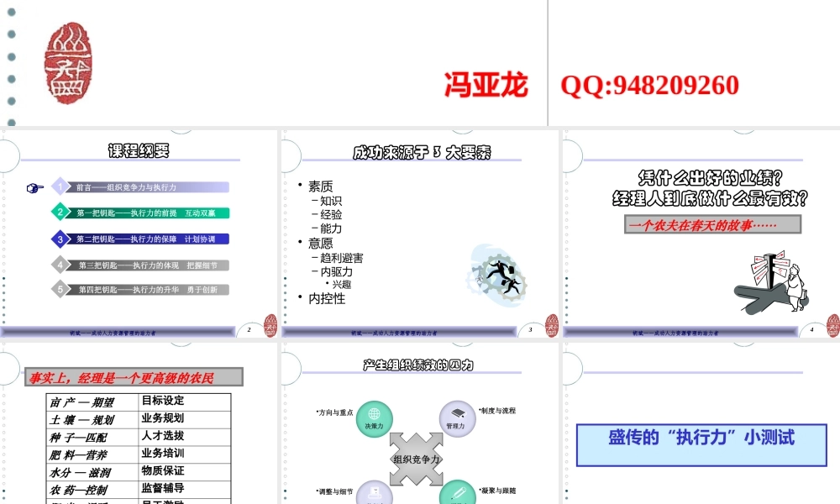
Task: Click the label 方向与重点
Action: point(335,412)
